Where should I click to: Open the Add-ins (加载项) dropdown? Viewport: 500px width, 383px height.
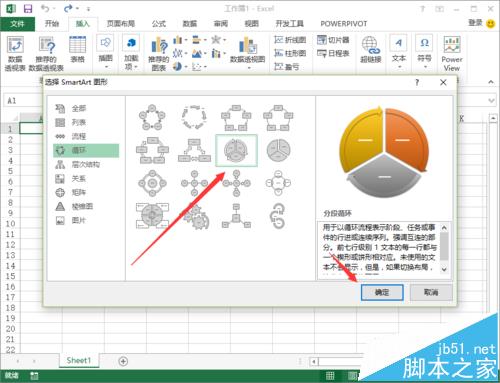(131, 52)
